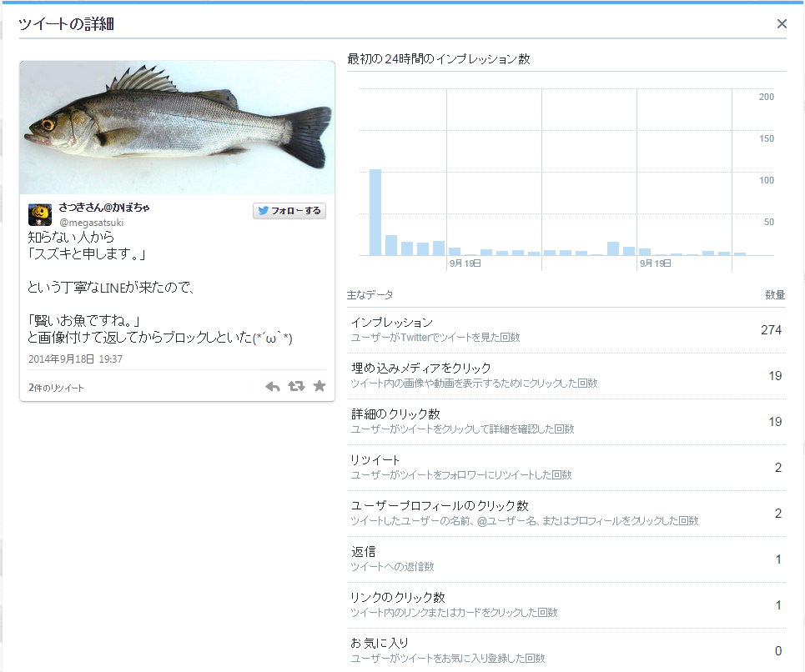
Task: Open the tweet timestamp 2014年9月18日 19:37
Action: (75, 359)
